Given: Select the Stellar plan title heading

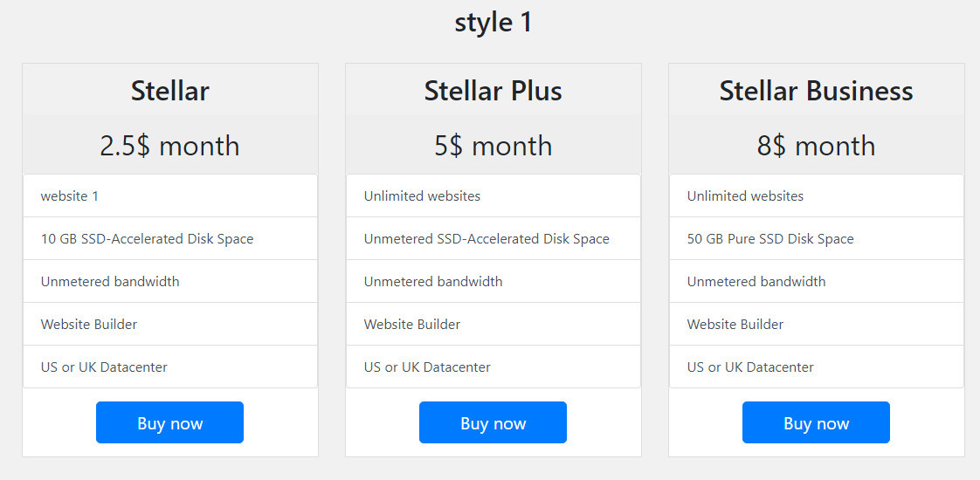Looking at the screenshot, I should point(170,91).
